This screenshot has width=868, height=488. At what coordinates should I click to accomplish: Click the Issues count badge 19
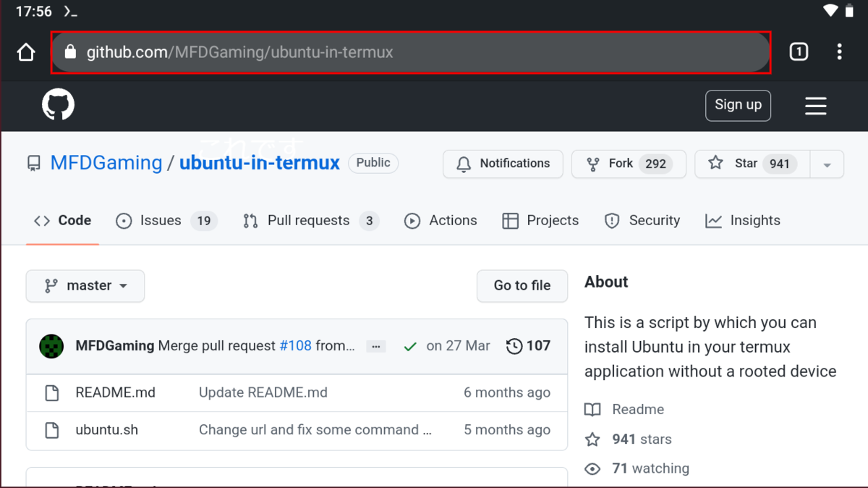204,221
